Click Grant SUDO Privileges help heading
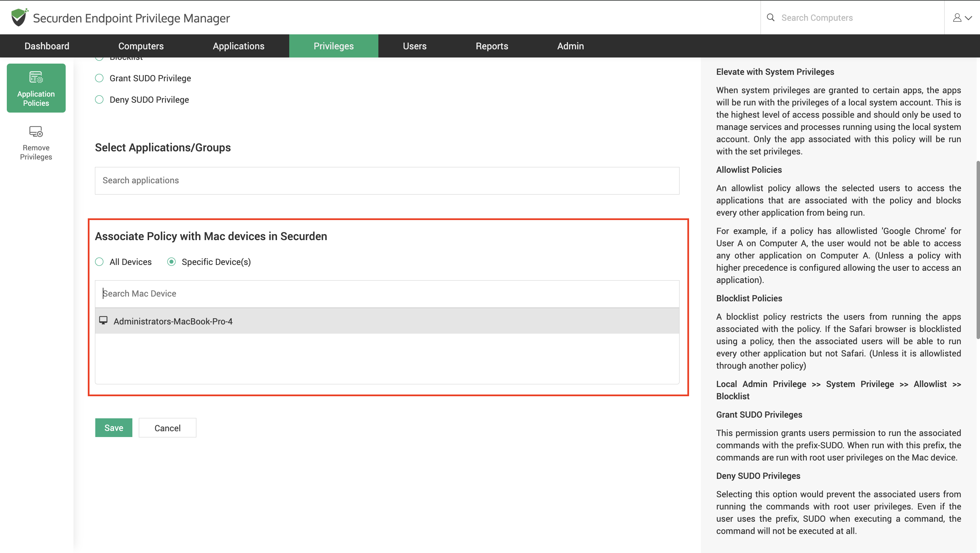The height and width of the screenshot is (553, 980). tap(759, 415)
